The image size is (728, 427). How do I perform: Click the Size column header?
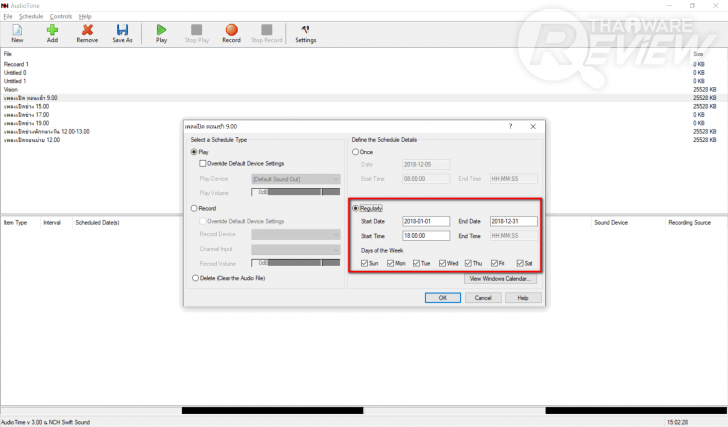coord(698,54)
